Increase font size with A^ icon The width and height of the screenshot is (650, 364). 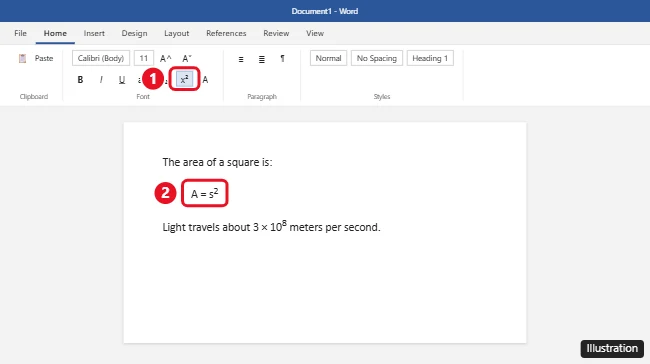(x=165, y=58)
